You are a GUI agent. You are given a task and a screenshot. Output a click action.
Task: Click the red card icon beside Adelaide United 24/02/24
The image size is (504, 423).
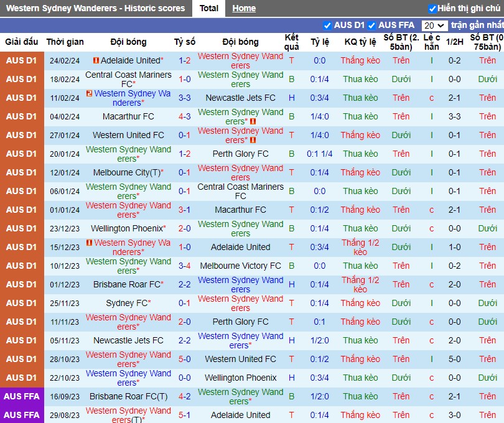coord(96,60)
